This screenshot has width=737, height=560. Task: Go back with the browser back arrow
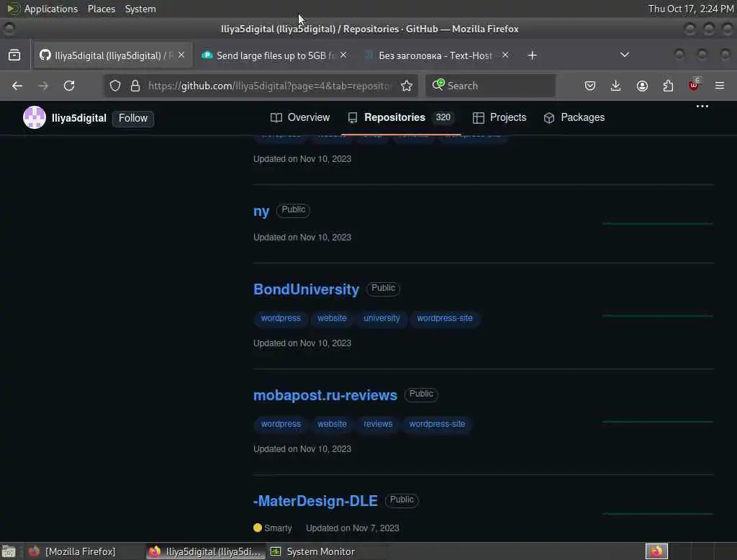[17, 86]
